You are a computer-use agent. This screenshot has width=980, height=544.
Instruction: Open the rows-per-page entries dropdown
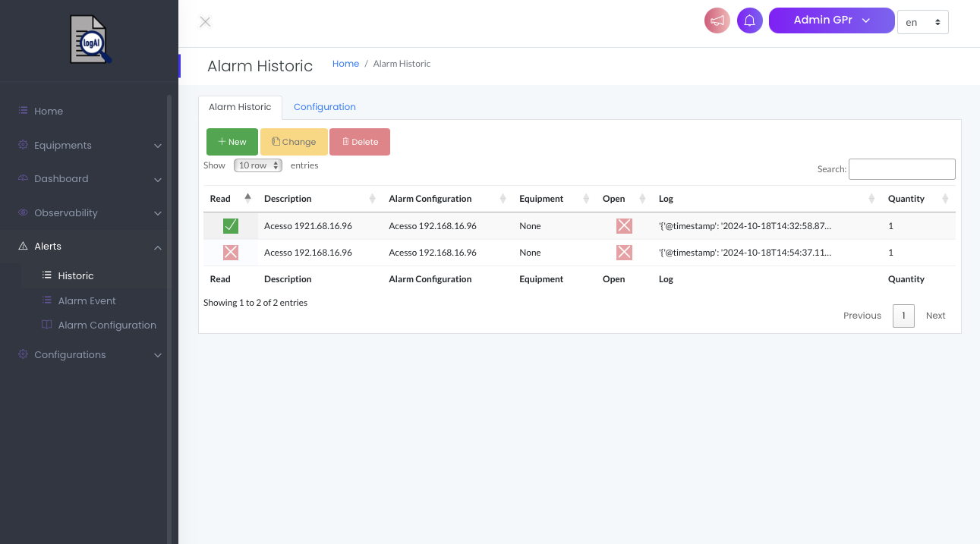pos(258,165)
